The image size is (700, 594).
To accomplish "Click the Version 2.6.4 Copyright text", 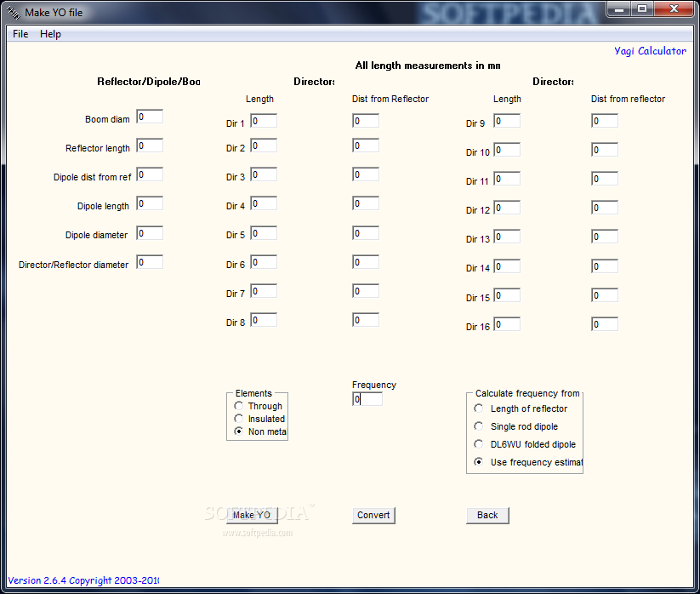I will pos(83,580).
